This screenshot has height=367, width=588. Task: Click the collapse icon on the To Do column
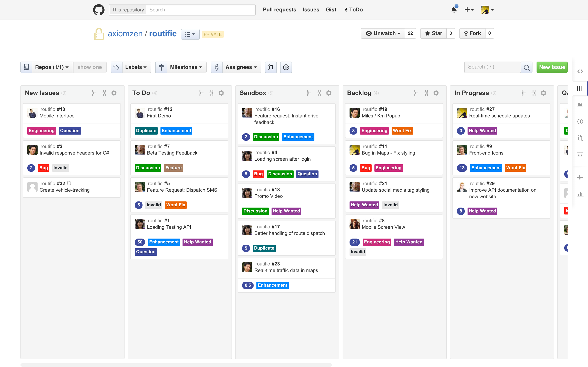(x=201, y=93)
